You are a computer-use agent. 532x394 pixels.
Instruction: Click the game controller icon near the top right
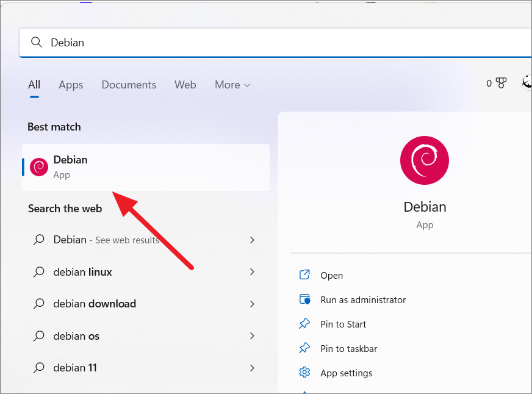click(500, 83)
